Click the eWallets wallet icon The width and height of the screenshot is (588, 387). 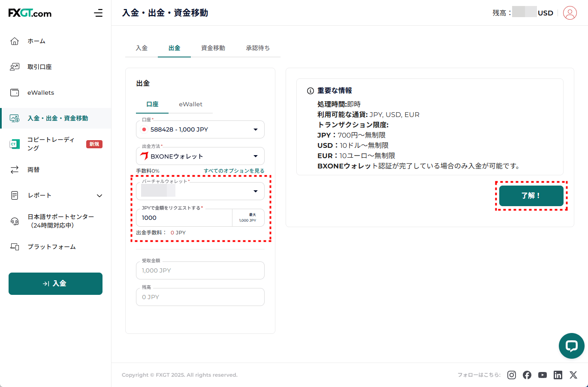pos(15,93)
